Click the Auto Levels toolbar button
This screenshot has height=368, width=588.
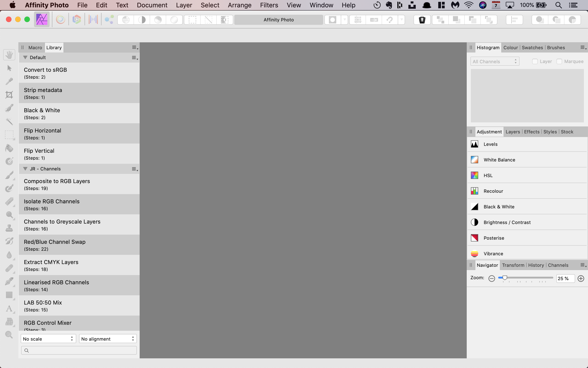(126, 20)
